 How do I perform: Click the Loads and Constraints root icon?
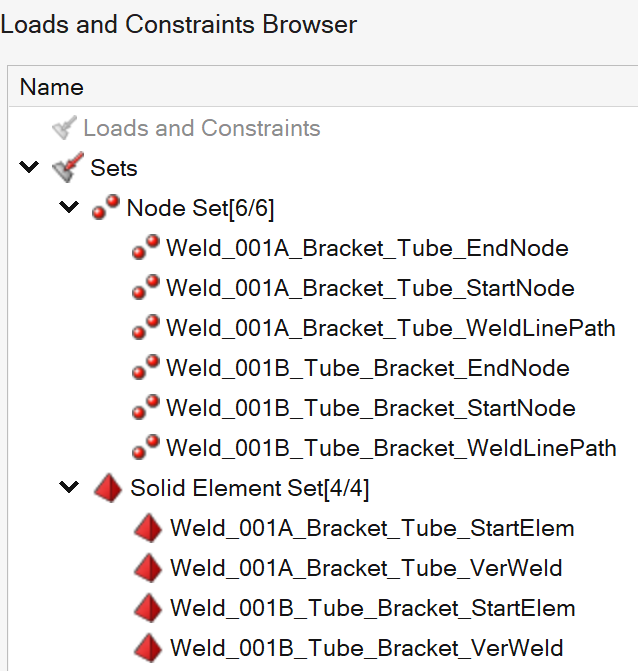64,128
